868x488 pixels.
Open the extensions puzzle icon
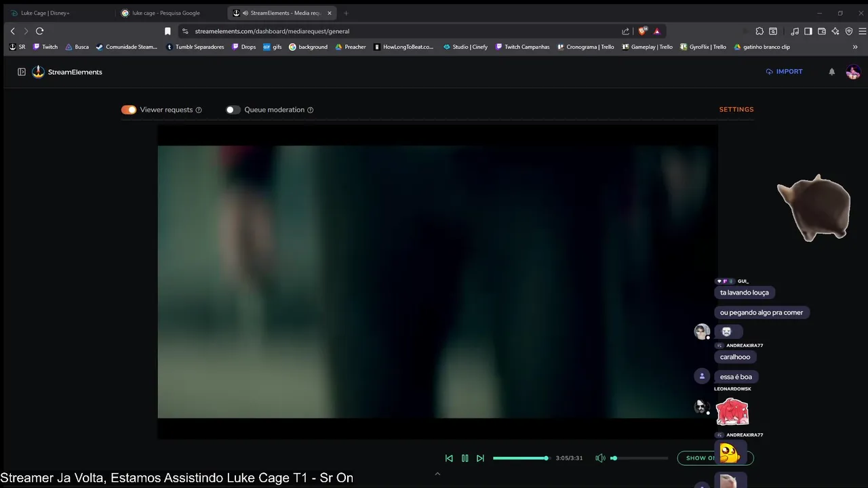[759, 31]
